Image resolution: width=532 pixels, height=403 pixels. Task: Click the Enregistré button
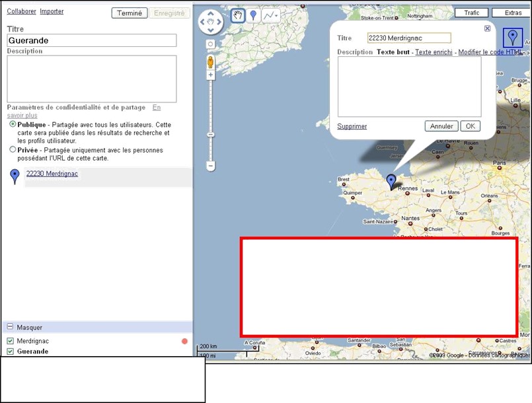pos(169,13)
